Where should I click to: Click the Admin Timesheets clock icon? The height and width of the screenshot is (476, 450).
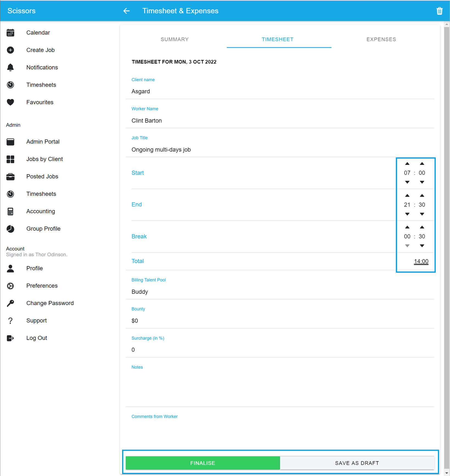pyautogui.click(x=10, y=194)
